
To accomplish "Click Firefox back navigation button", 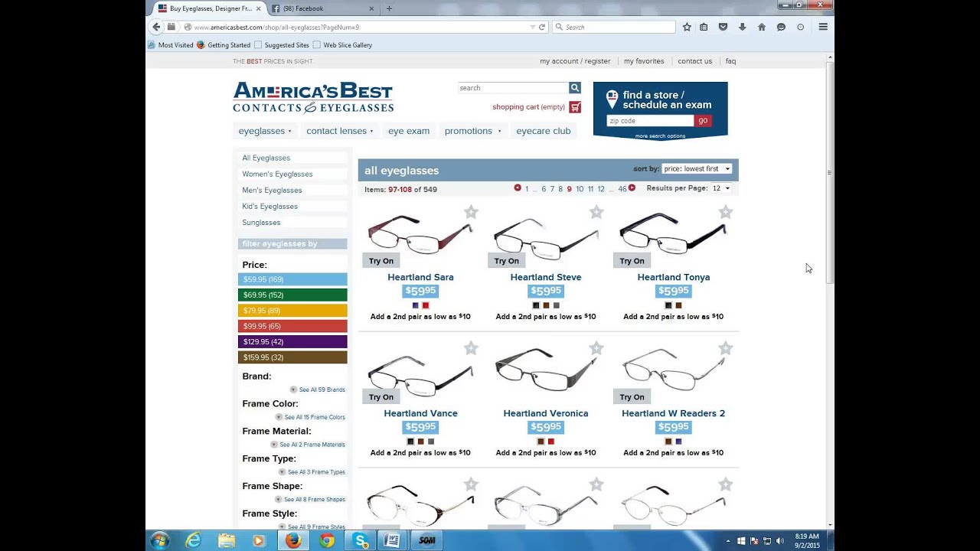I will tap(156, 27).
